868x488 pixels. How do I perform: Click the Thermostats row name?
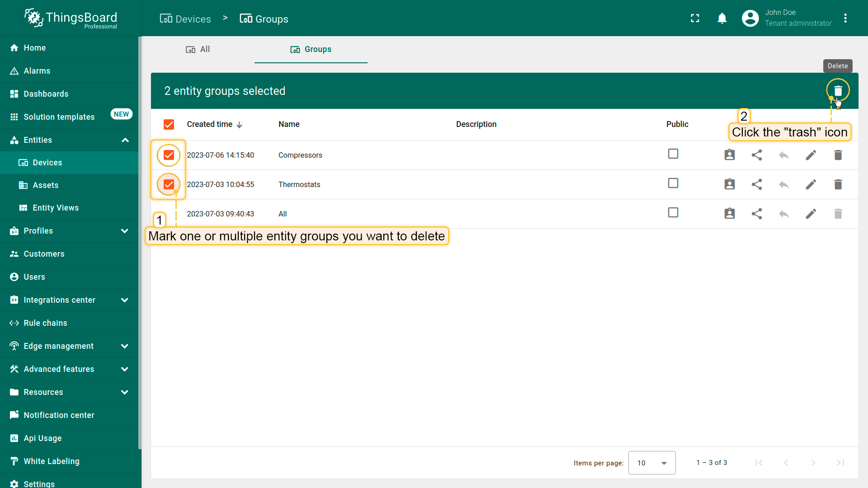click(299, 184)
